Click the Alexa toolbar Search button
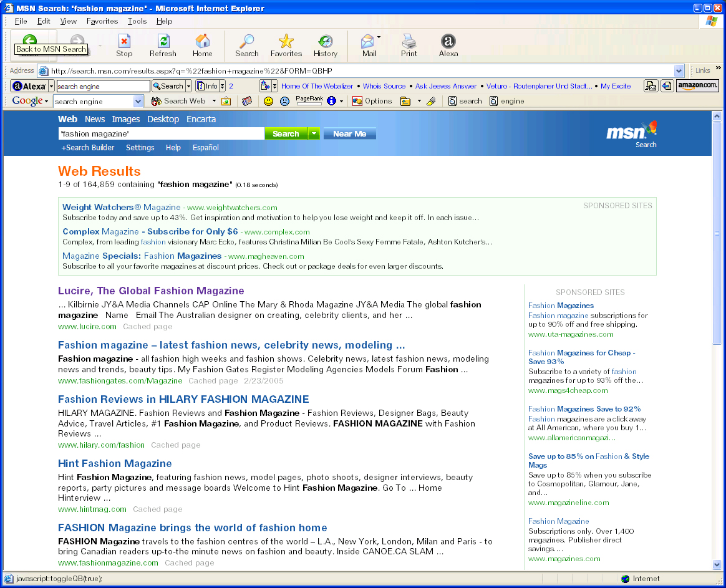 click(169, 86)
